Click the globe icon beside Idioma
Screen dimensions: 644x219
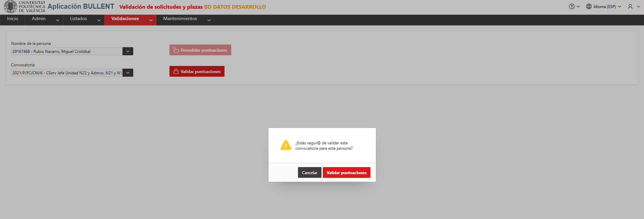click(x=589, y=7)
